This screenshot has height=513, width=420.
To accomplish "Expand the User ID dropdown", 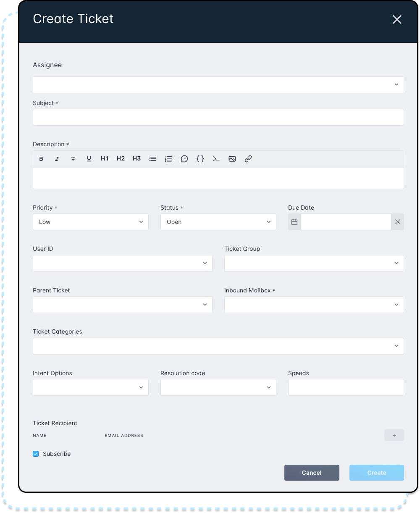I will (x=123, y=263).
